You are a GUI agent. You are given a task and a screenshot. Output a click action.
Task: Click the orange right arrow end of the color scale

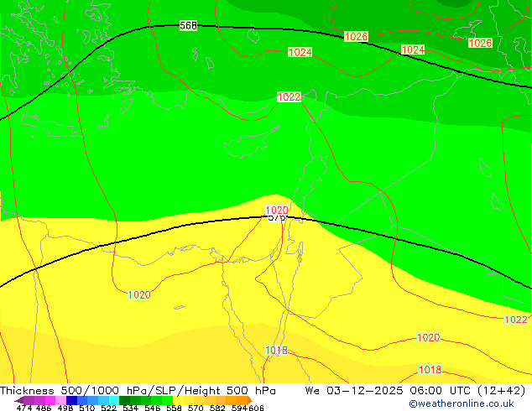tap(250, 400)
